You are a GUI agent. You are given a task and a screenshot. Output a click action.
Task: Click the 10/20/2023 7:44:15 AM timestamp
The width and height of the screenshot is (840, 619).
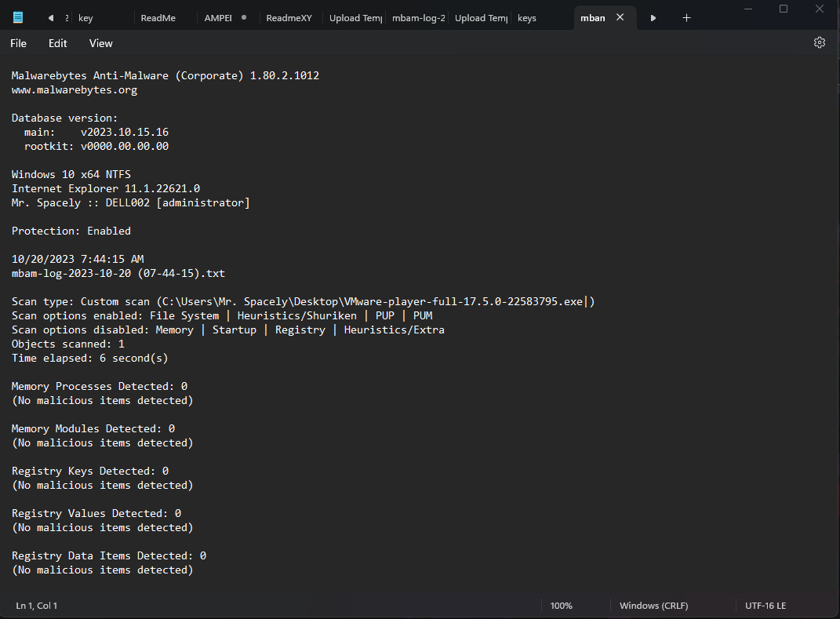[78, 259]
